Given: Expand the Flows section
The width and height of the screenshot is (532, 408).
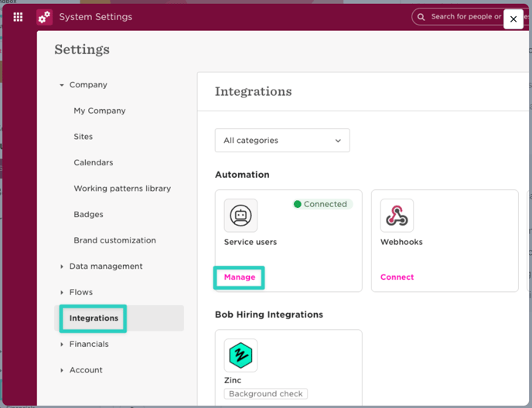Looking at the screenshot, I should click(x=62, y=292).
